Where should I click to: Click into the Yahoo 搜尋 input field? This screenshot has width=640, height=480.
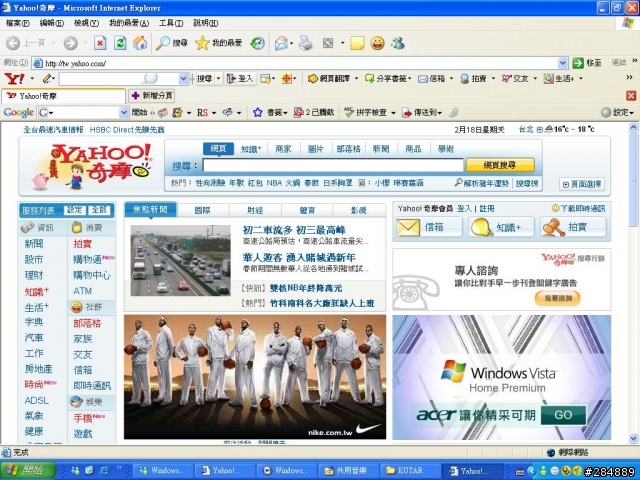(333, 165)
